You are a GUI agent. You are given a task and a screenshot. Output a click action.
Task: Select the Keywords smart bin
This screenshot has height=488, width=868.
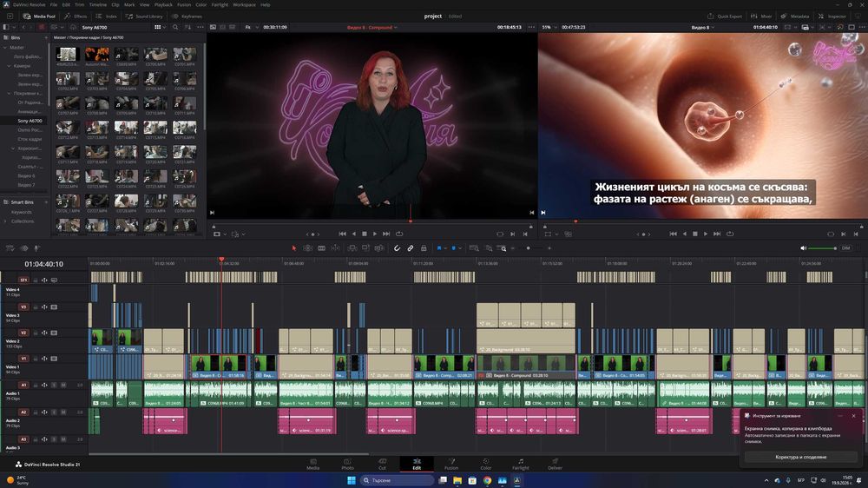click(x=22, y=212)
